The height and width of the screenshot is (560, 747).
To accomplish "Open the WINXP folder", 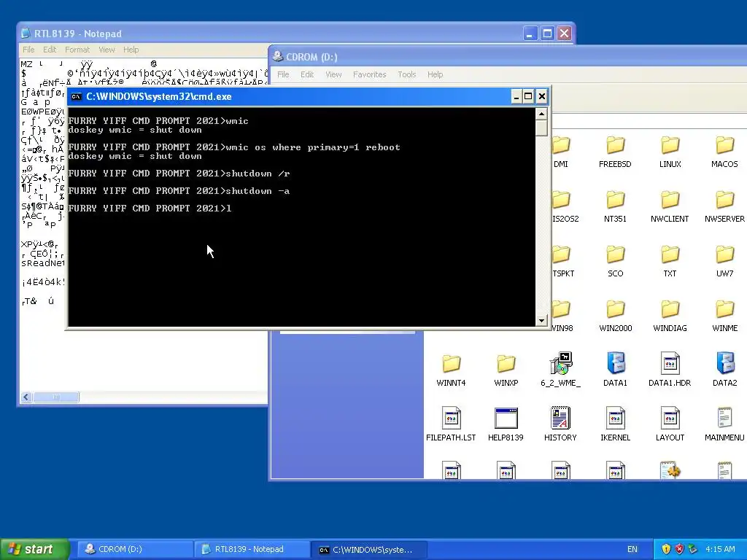I will point(506,370).
